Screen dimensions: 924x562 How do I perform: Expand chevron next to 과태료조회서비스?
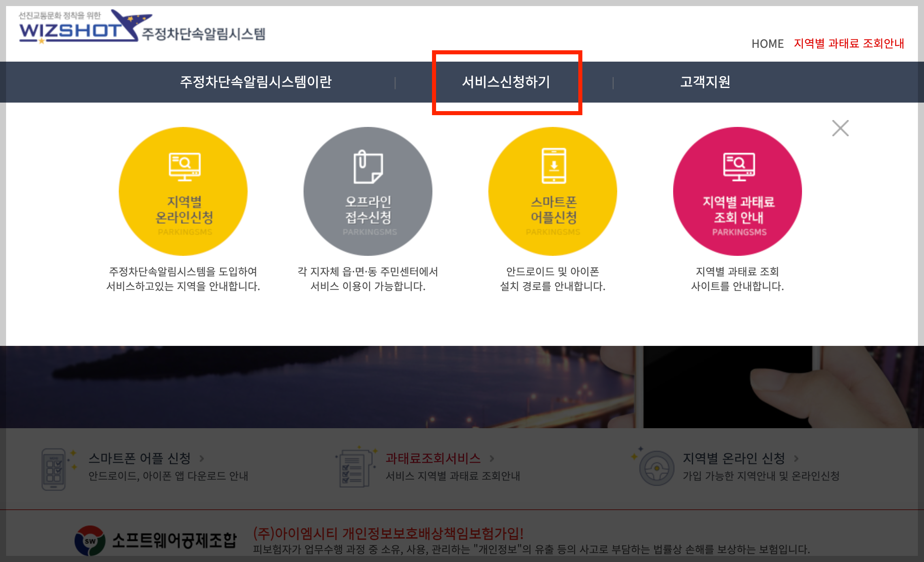[x=492, y=459]
